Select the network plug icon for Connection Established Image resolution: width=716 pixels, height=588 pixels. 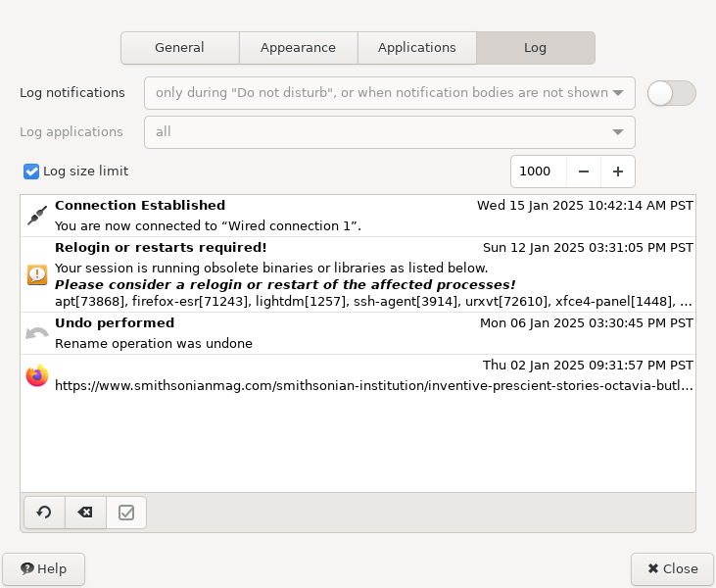point(37,216)
